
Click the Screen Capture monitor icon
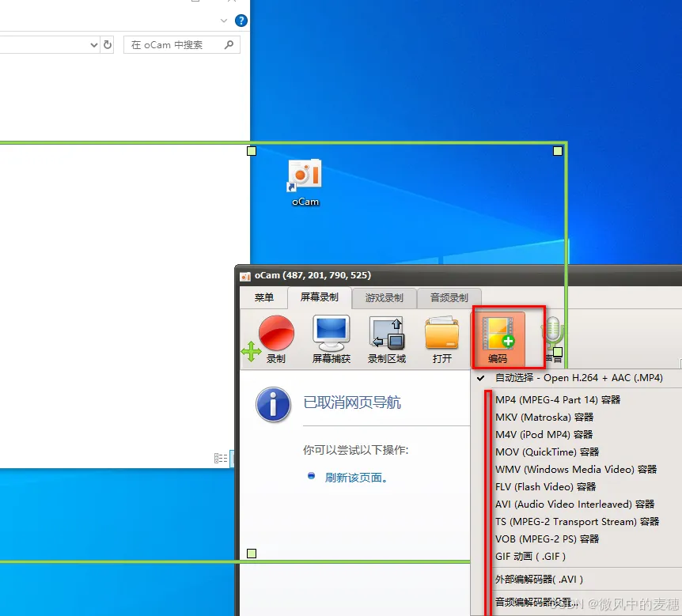tap(332, 339)
